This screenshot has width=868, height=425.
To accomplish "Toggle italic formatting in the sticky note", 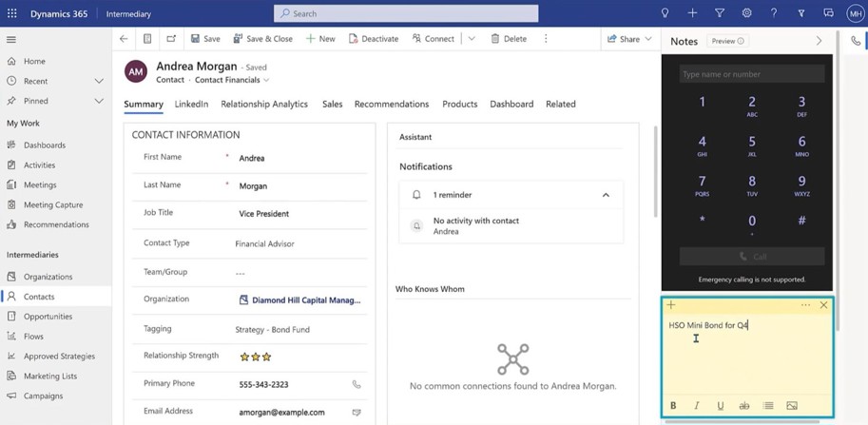I will 696,406.
